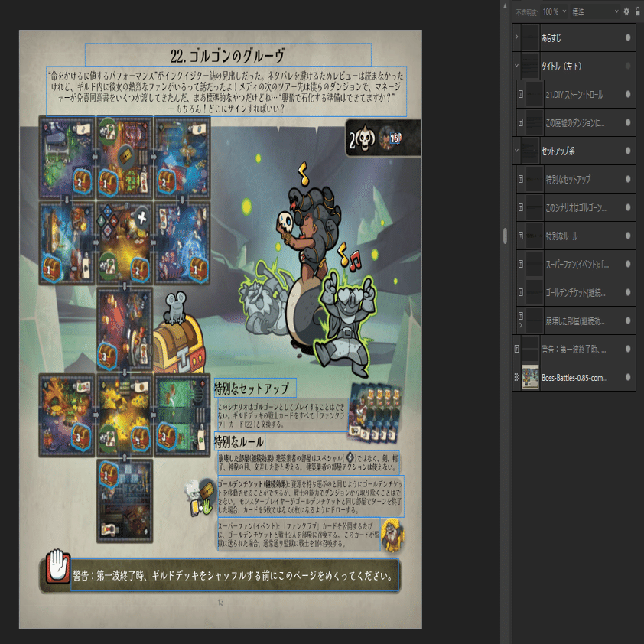644x644 pixels.
Task: Click the Boss-Battles layer thumbnail
Action: (x=530, y=377)
